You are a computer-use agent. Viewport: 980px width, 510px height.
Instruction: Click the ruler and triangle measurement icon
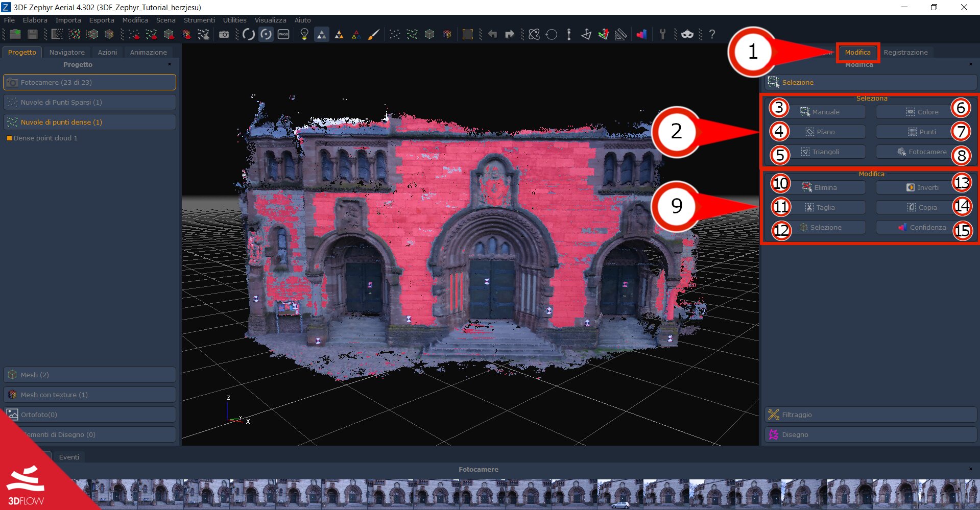click(x=621, y=34)
